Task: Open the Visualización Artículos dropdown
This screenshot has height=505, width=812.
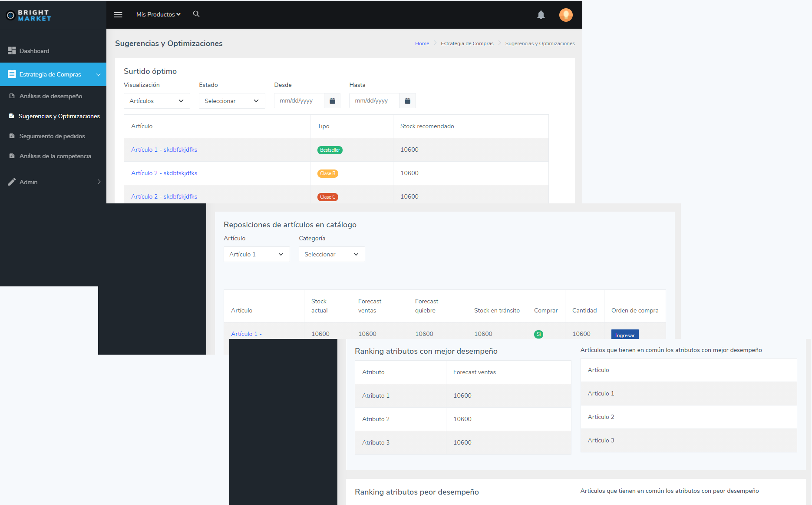Action: (x=157, y=101)
